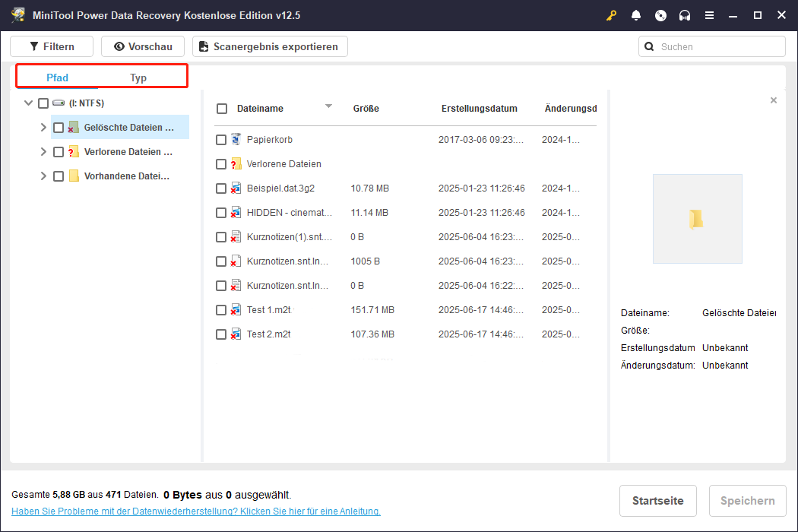The height and width of the screenshot is (532, 798).
Task: Switch to the Pfad tab
Action: 57,78
